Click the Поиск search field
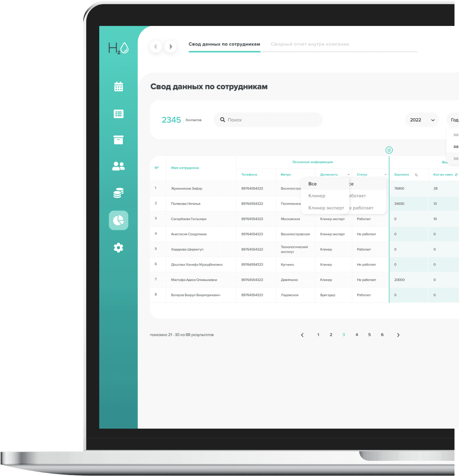This screenshot has height=476, width=459. 268,120
